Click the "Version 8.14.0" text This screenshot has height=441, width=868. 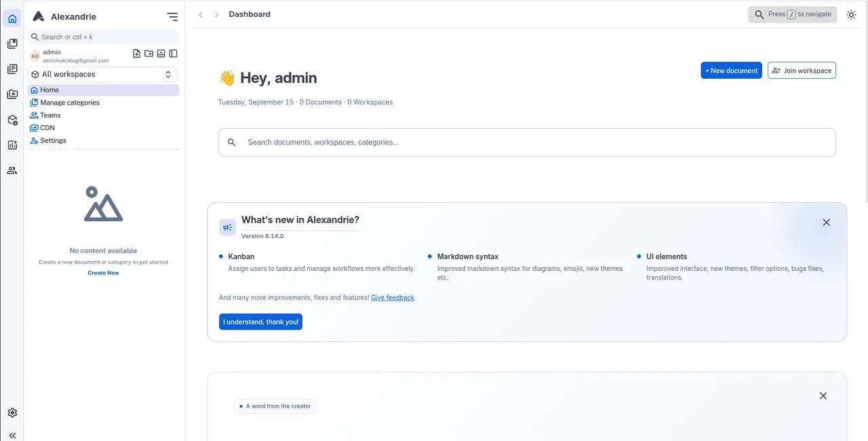262,236
